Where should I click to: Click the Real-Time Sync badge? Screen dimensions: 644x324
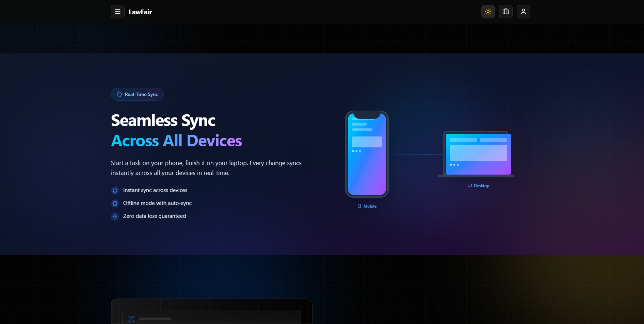click(x=137, y=94)
